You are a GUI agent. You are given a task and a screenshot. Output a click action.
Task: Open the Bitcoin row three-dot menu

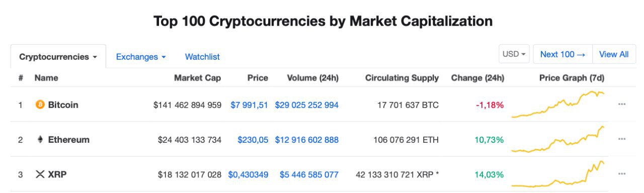(x=622, y=105)
